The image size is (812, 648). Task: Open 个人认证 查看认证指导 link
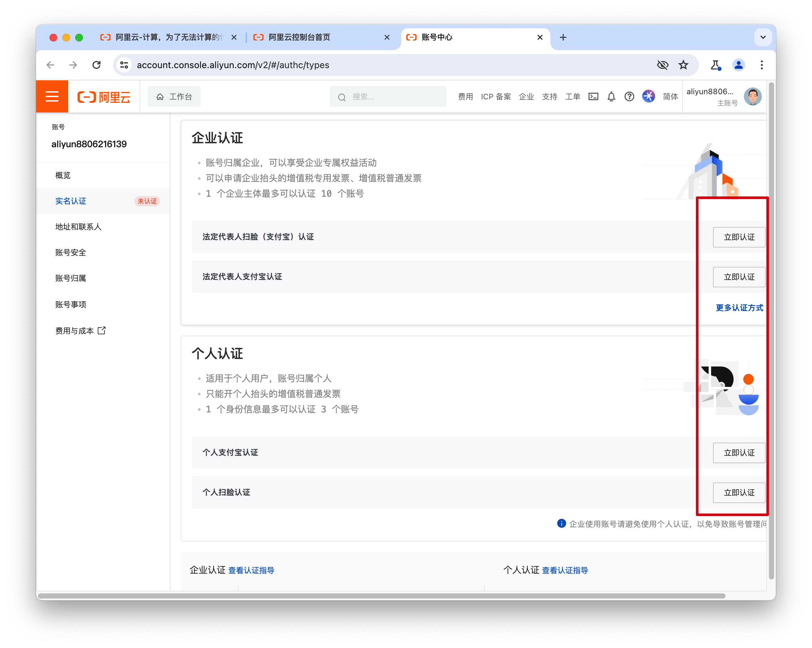coord(565,570)
